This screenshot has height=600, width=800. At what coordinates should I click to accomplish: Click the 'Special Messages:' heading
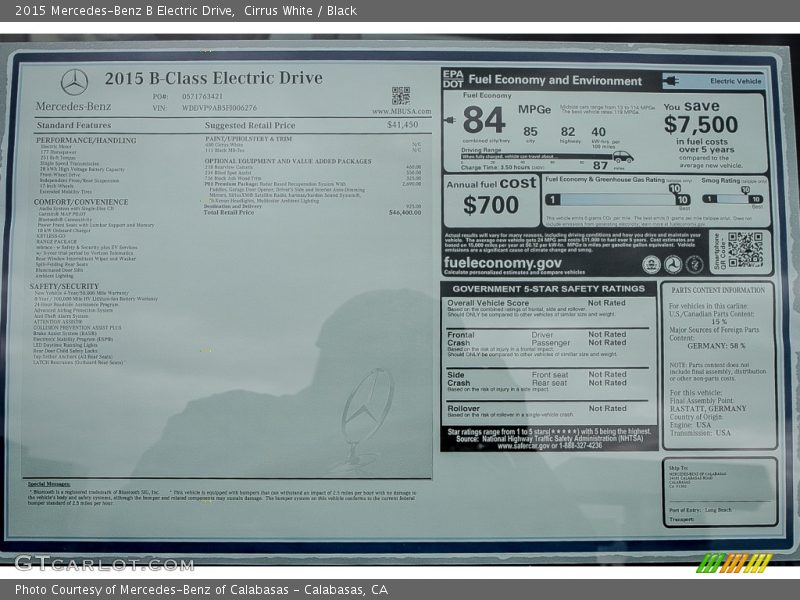click(49, 484)
